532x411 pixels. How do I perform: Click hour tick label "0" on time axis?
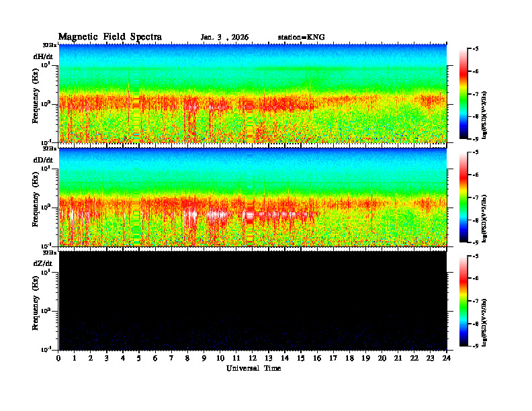point(58,358)
